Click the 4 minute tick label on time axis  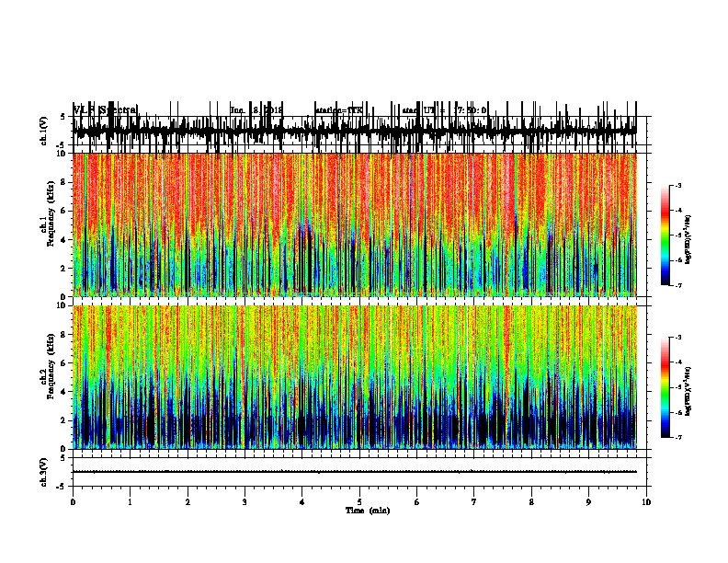click(302, 501)
